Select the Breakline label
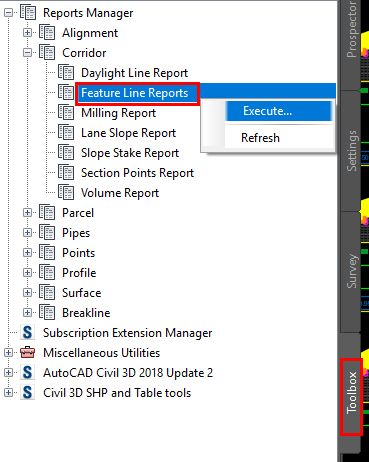369x462 pixels. tap(86, 313)
